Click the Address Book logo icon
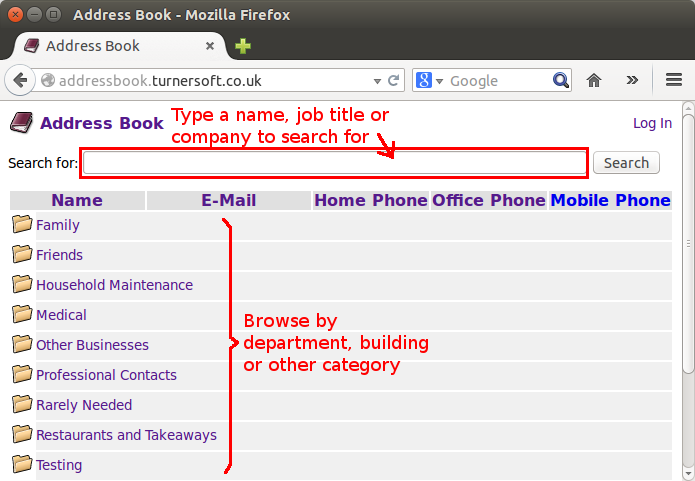 point(21,123)
